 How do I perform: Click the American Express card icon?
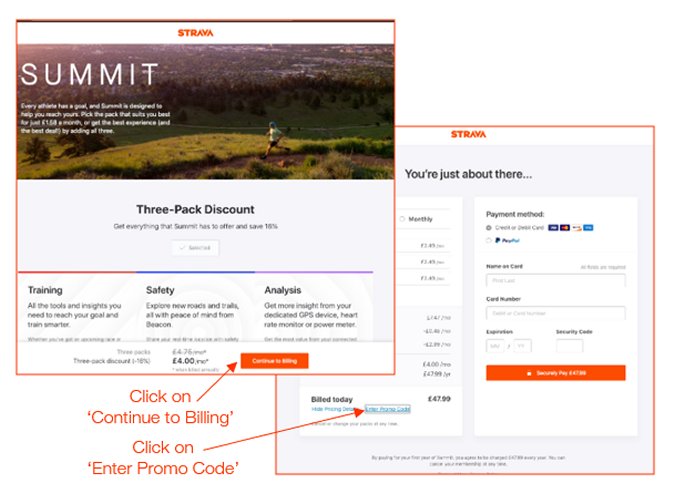coord(588,227)
